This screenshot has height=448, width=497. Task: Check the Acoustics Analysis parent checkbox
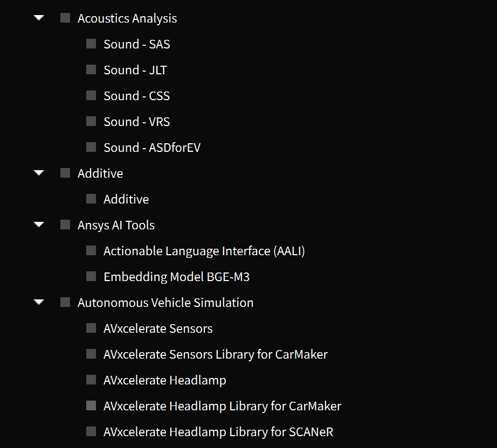[x=65, y=18]
